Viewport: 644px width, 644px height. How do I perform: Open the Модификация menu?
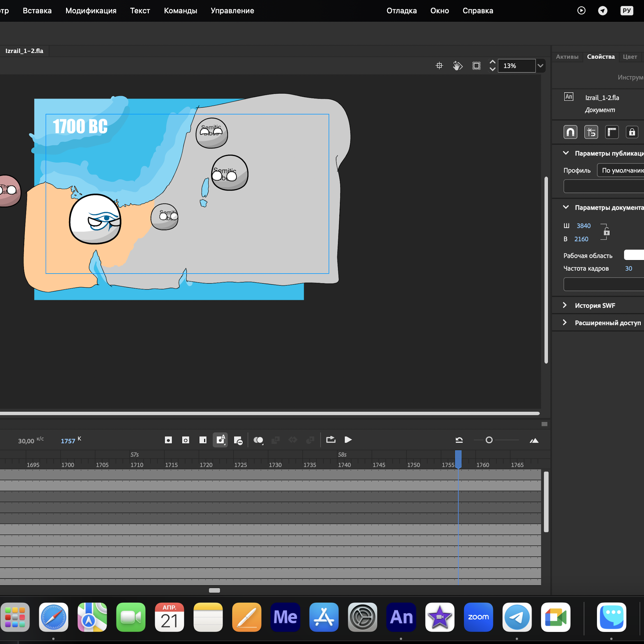pyautogui.click(x=91, y=11)
